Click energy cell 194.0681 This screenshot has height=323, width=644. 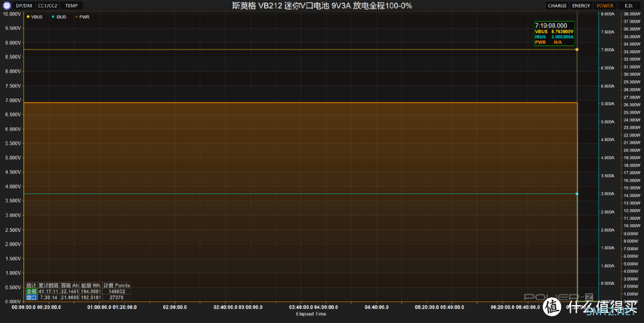point(91,291)
